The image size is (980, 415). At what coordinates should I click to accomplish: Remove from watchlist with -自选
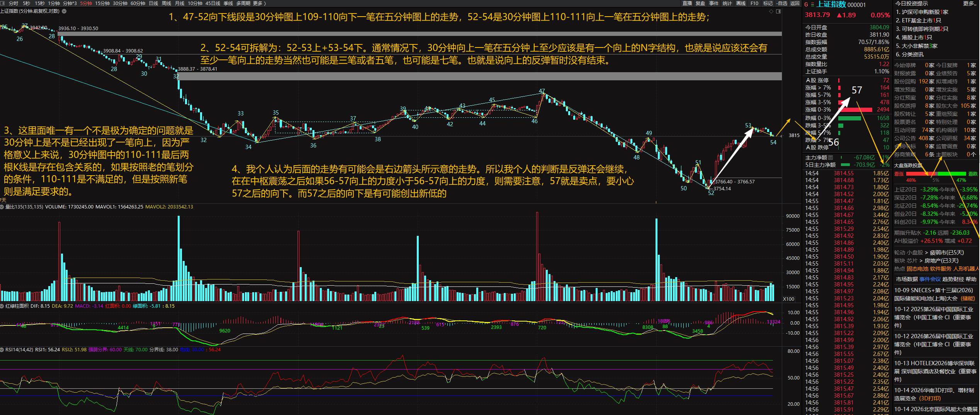[x=782, y=3]
